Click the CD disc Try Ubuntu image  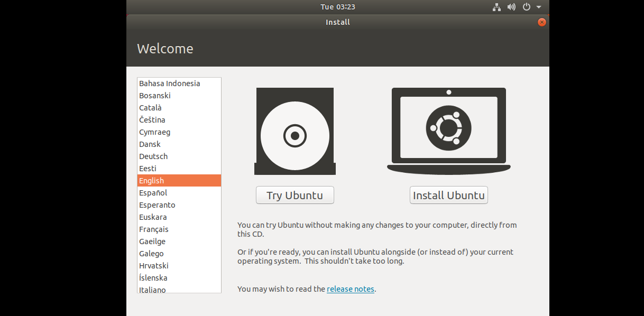pyautogui.click(x=295, y=131)
